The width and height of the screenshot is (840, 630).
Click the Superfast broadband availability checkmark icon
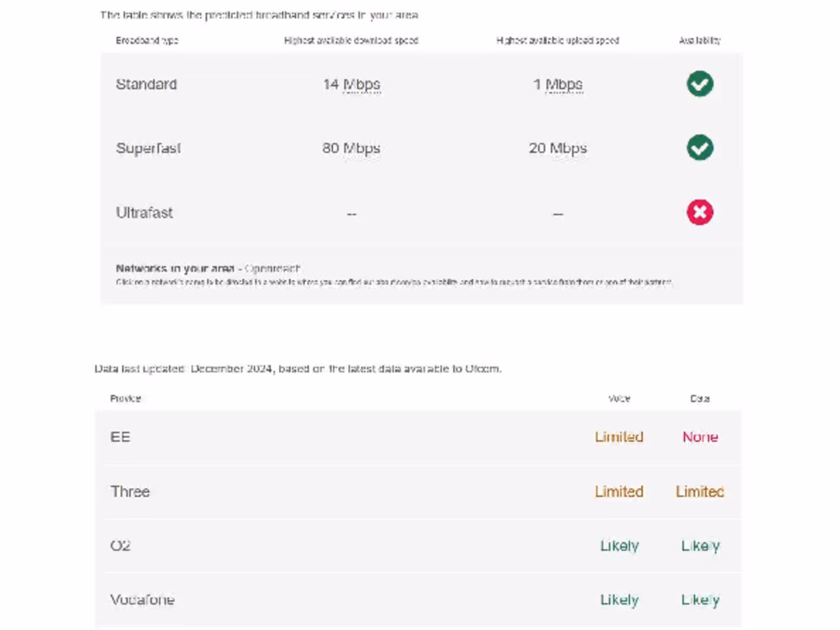(x=700, y=148)
